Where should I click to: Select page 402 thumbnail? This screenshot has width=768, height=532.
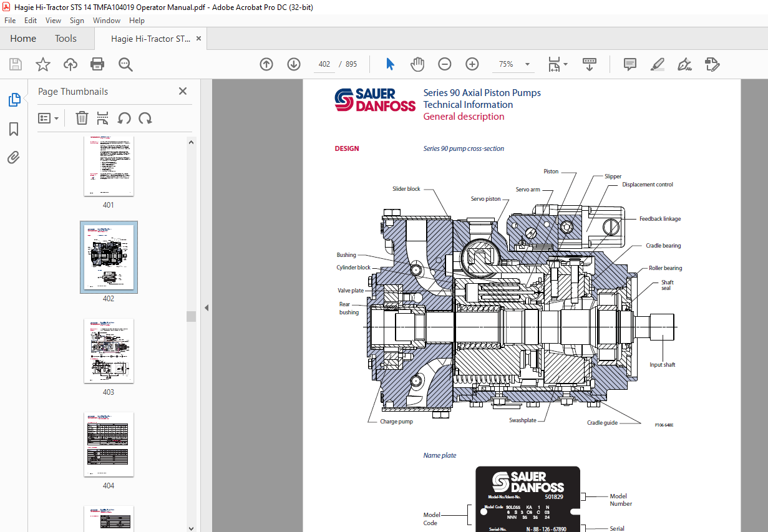(109, 257)
